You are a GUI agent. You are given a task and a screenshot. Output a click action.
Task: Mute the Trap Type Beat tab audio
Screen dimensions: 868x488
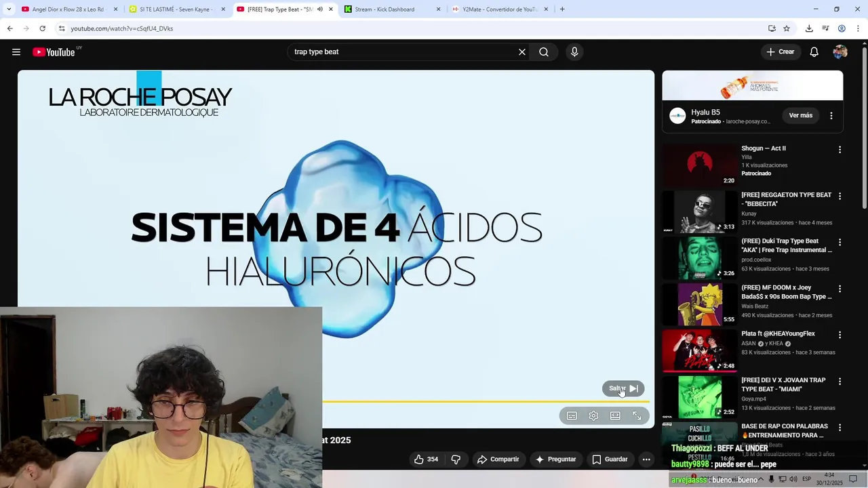320,9
